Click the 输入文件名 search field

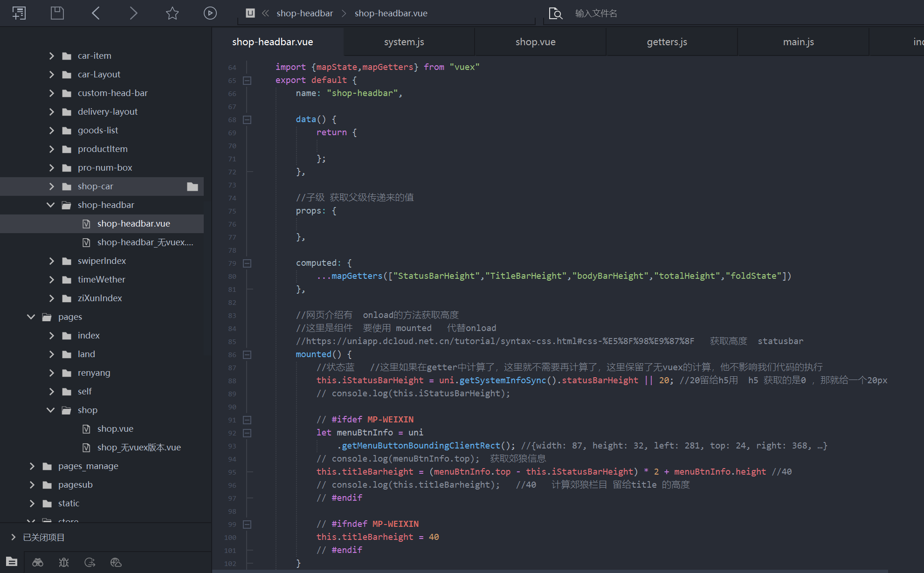(596, 13)
